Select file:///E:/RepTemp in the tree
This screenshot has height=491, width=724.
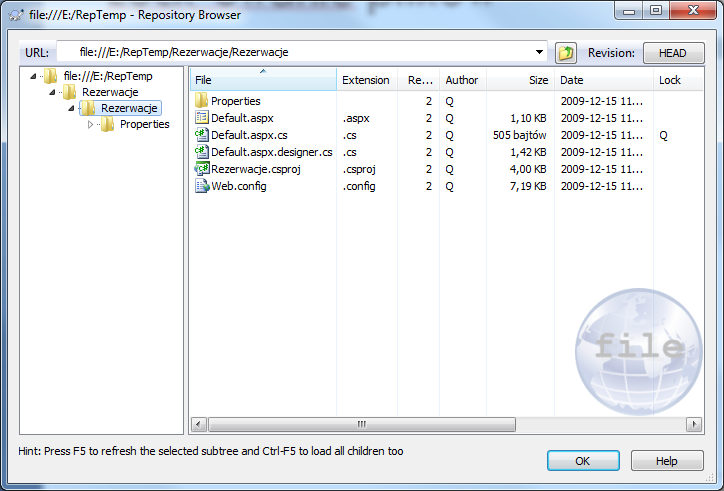click(108, 76)
